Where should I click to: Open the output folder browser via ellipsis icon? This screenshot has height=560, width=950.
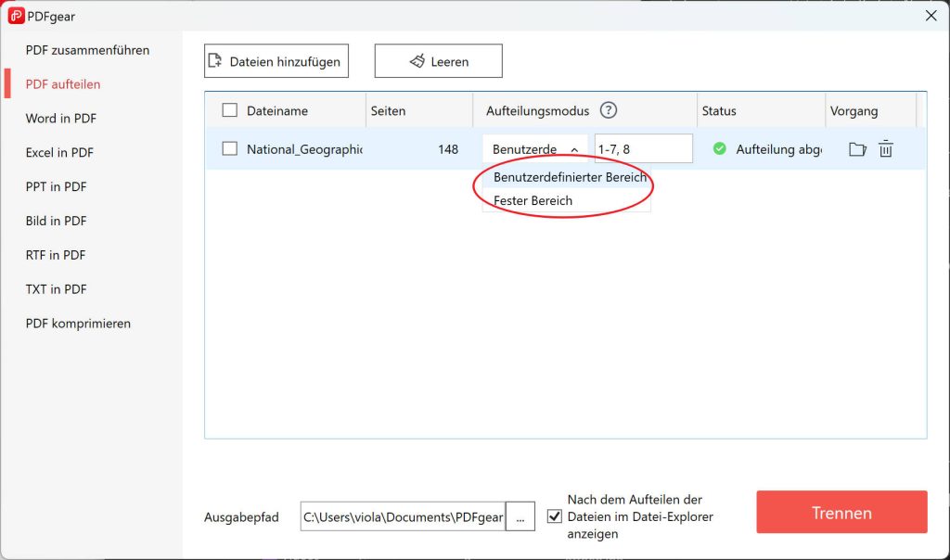tap(520, 516)
